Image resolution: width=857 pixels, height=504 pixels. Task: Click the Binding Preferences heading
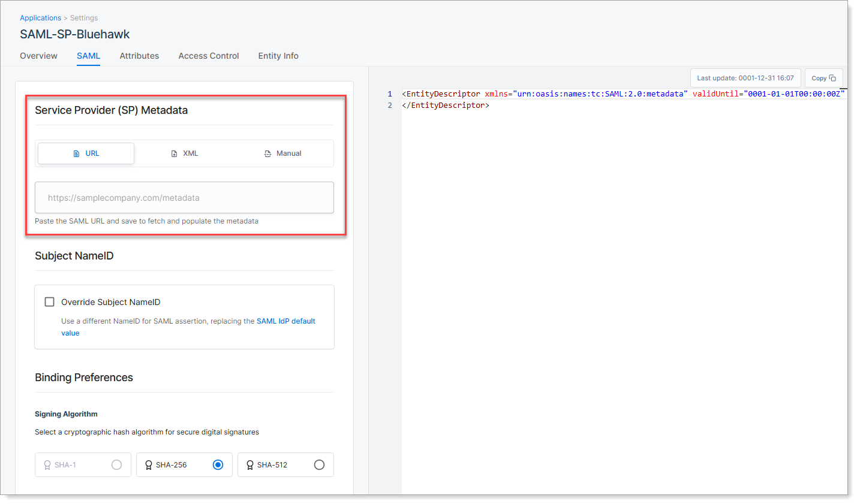click(84, 378)
